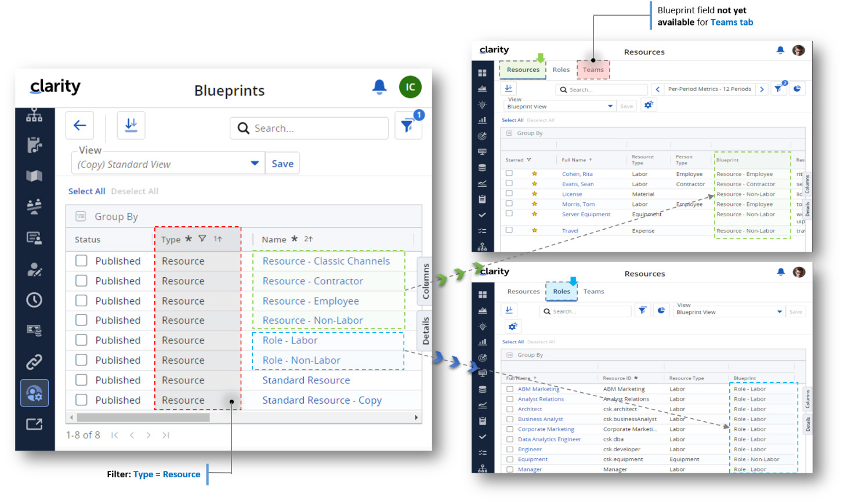Open the filter icon with badge in Blueprints
This screenshot has width=844, height=504.
point(408,126)
